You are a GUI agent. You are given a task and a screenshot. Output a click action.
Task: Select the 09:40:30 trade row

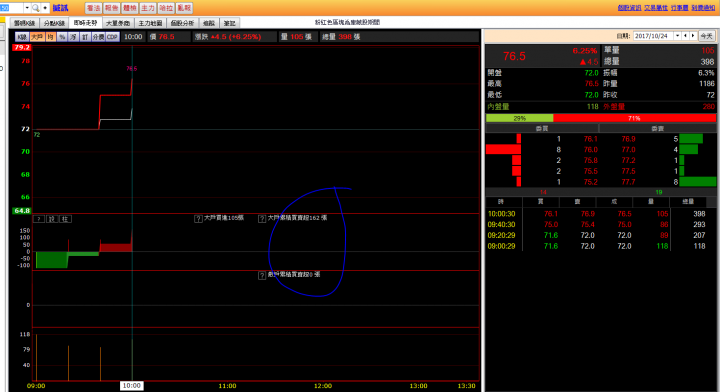pyautogui.click(x=601, y=224)
